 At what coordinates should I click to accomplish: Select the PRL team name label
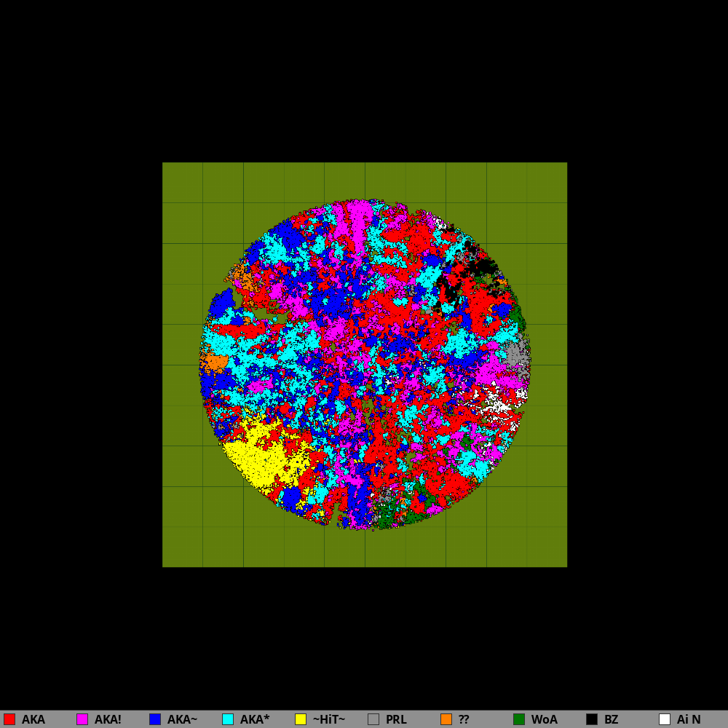click(x=396, y=719)
